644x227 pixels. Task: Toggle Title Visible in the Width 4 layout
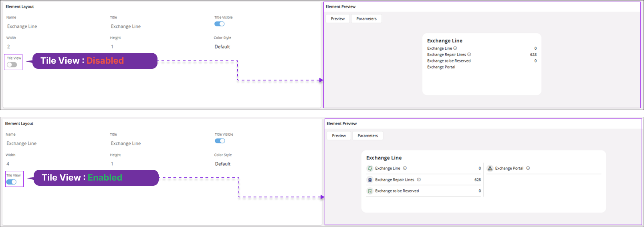click(x=220, y=141)
